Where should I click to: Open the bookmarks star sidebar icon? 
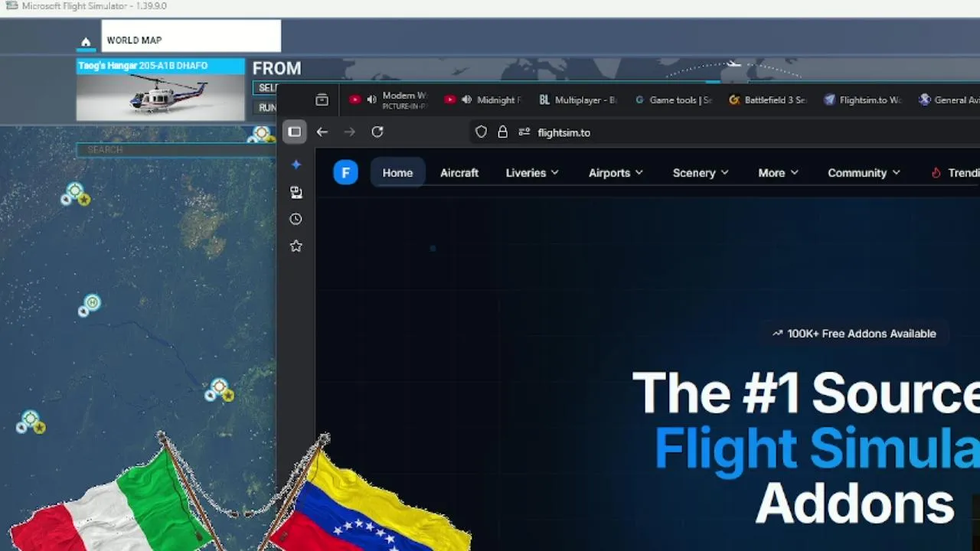coord(296,246)
